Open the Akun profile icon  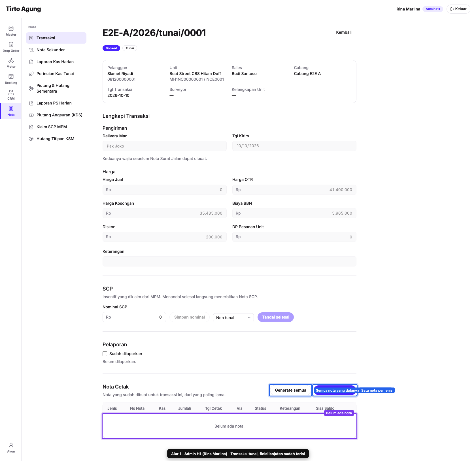point(11,445)
